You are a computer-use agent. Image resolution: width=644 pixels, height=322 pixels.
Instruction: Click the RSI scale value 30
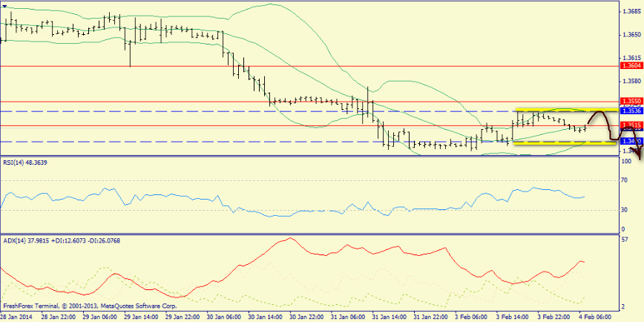[x=625, y=210]
